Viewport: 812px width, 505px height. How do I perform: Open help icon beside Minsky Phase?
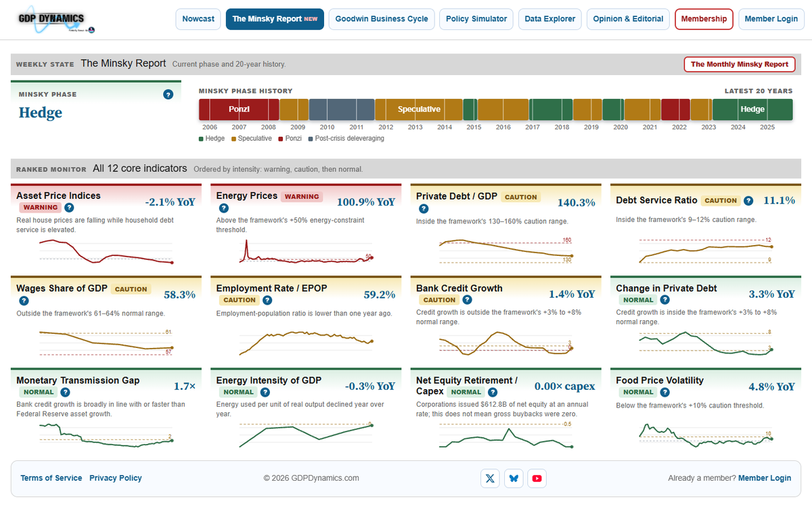168,95
